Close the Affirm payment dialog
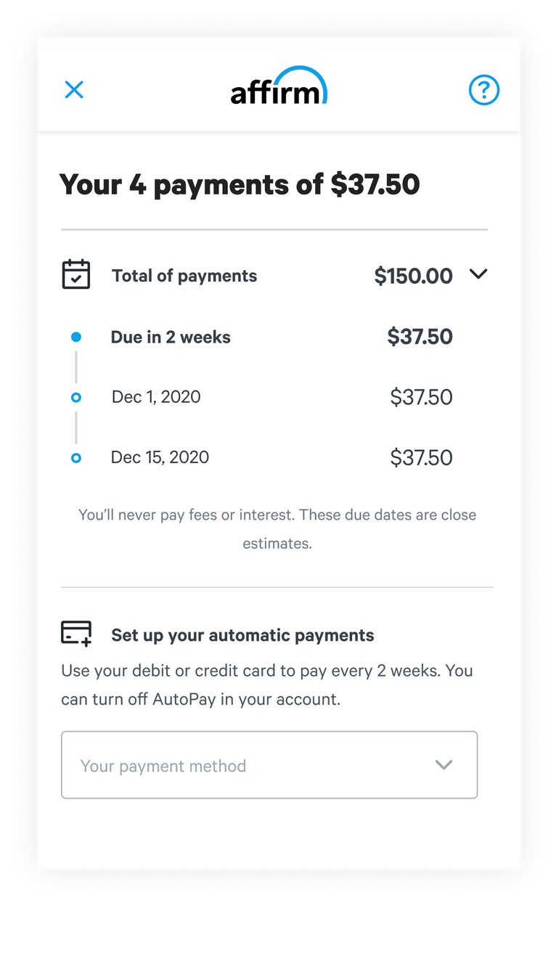Image resolution: width=556 pixels, height=980 pixels. [74, 90]
